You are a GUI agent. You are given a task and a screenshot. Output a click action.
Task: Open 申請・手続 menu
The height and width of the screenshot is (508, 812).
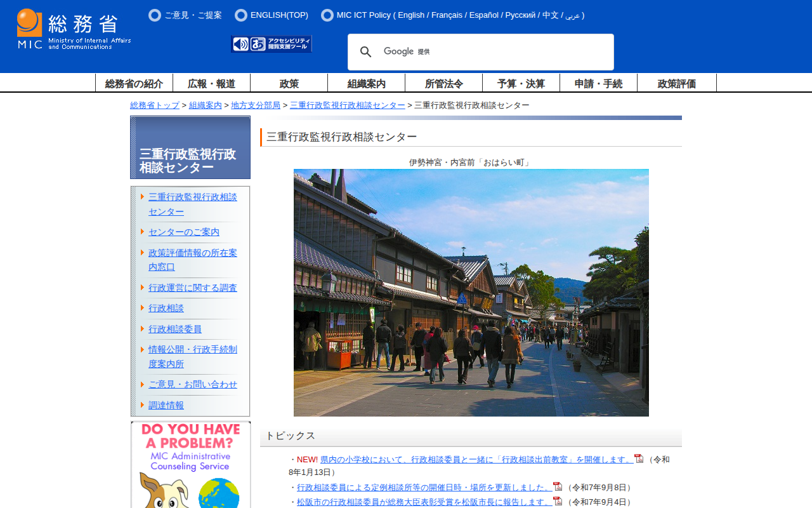pos(598,83)
